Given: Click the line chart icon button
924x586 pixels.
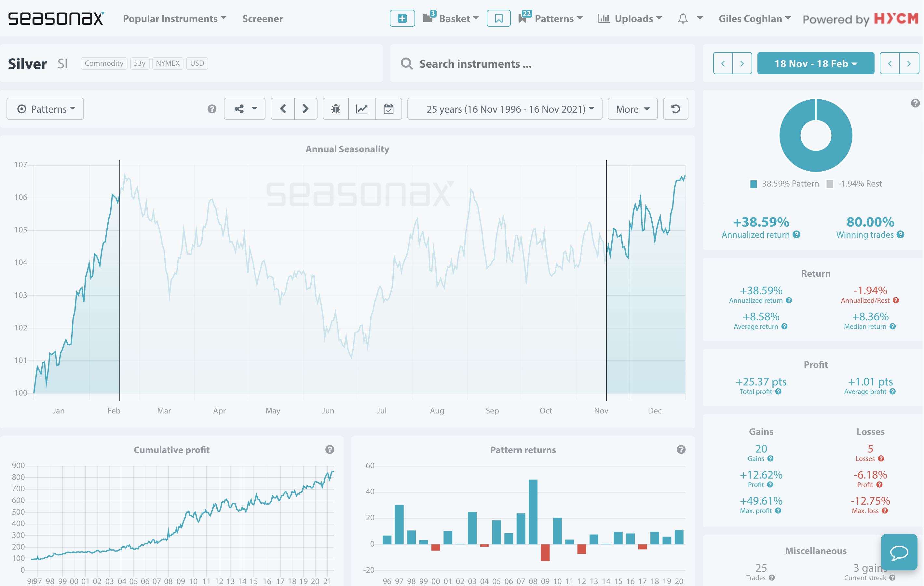Looking at the screenshot, I should point(362,109).
